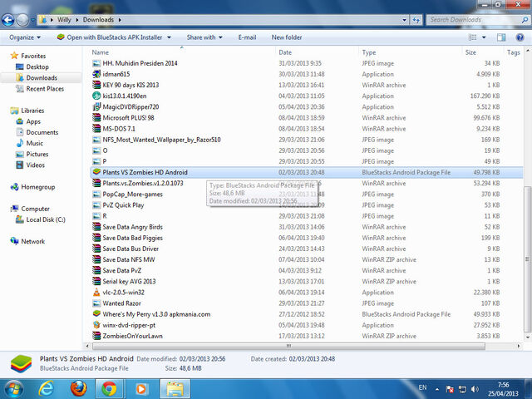
Task: Click the Action Center flag tray icon
Action: point(450,389)
